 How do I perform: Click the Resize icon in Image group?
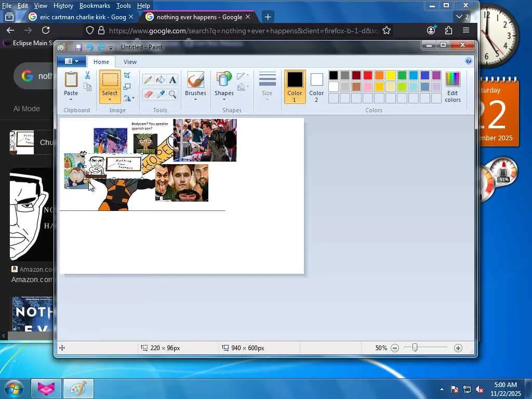point(127,87)
